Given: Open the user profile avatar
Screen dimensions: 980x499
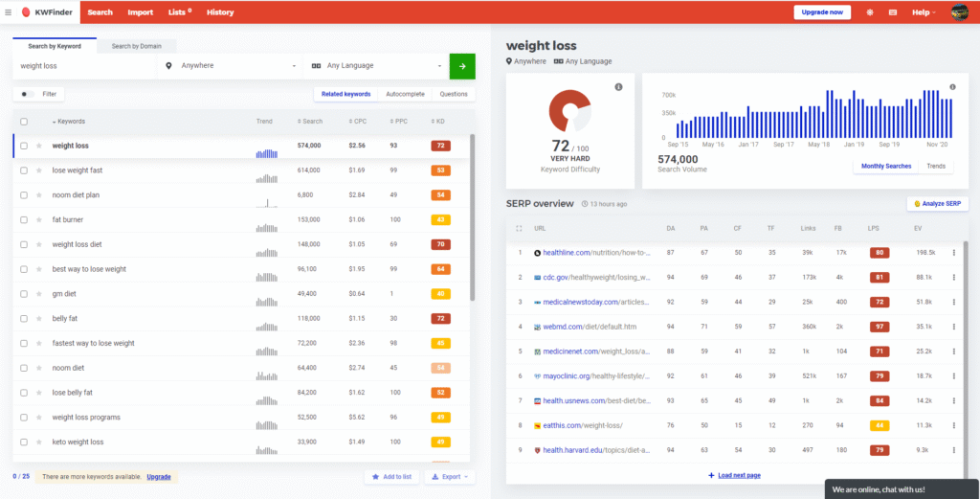Looking at the screenshot, I should click(959, 12).
